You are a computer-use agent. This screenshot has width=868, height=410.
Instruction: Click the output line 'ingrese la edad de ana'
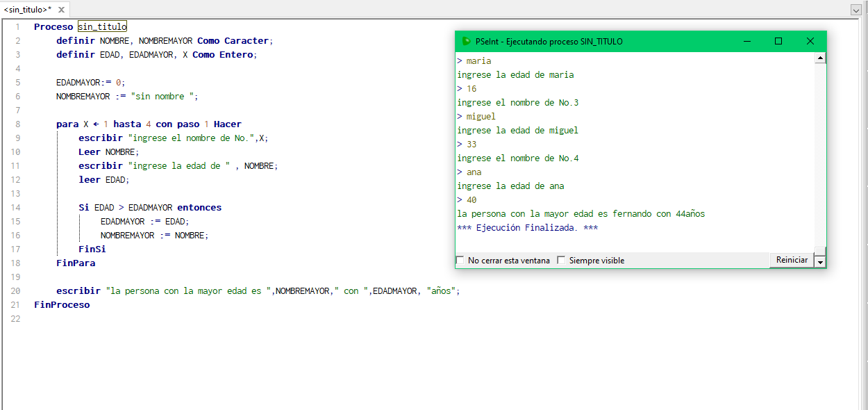point(511,186)
